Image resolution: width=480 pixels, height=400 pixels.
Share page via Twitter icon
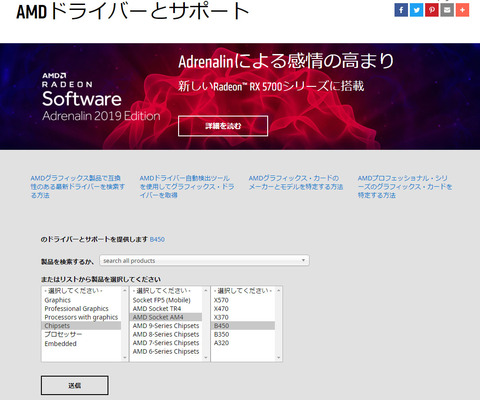[x=416, y=10]
